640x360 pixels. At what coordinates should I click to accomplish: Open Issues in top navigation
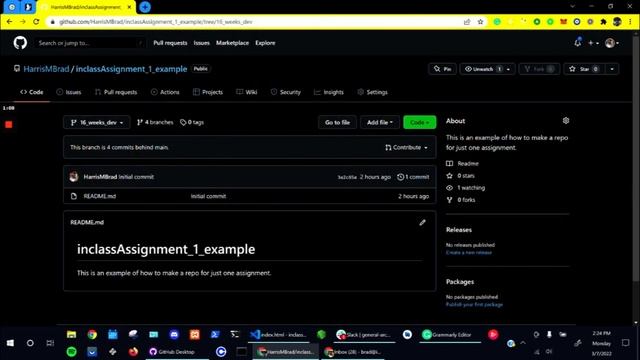[x=202, y=43]
